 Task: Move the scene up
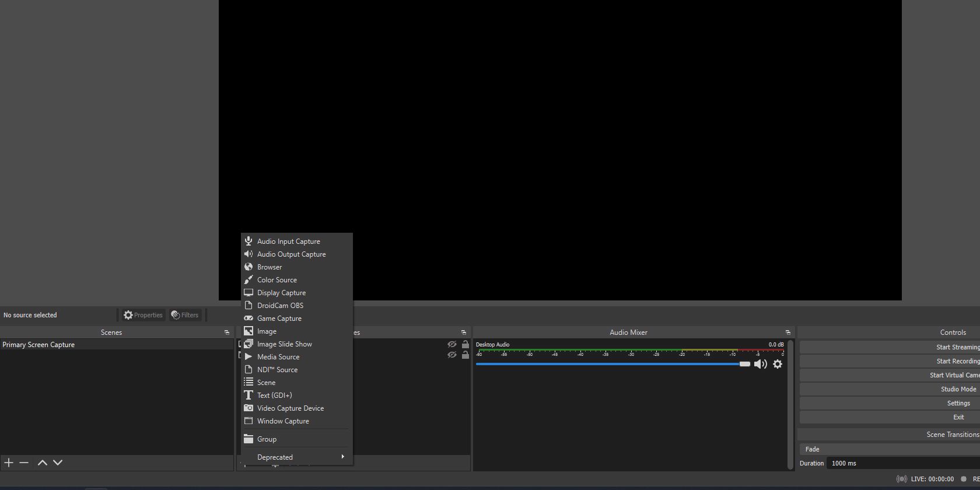(43, 463)
